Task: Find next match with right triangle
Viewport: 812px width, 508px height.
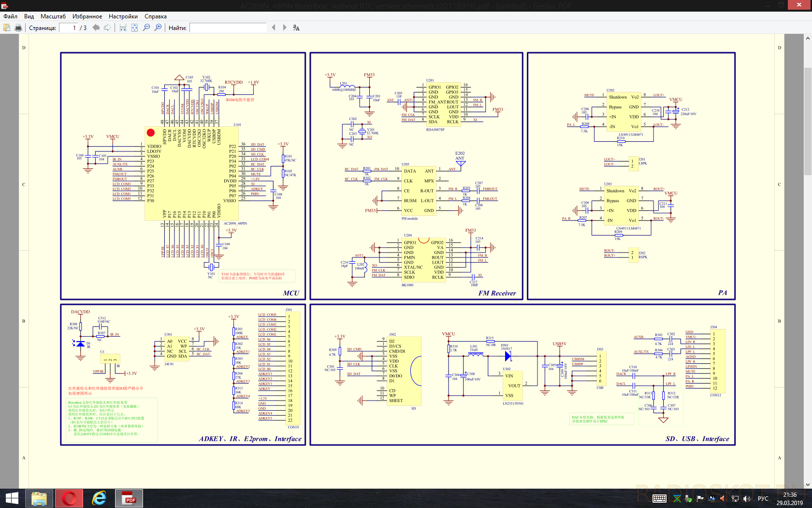Action: (285, 28)
